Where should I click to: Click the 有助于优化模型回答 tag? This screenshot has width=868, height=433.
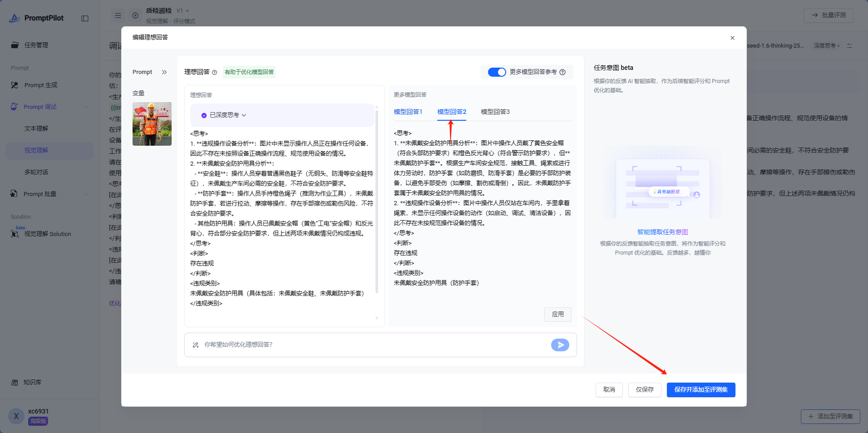pyautogui.click(x=249, y=72)
